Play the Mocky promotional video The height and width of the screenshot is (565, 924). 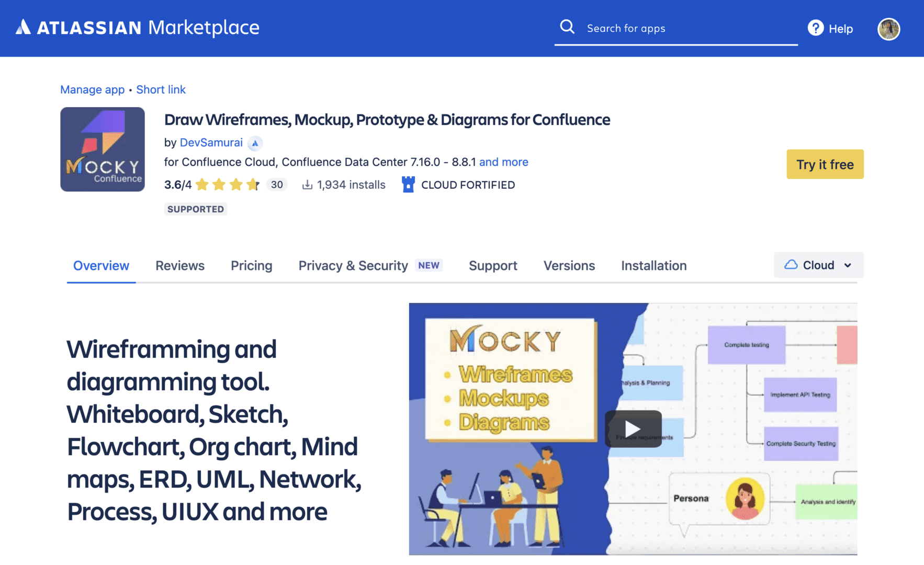pyautogui.click(x=633, y=429)
